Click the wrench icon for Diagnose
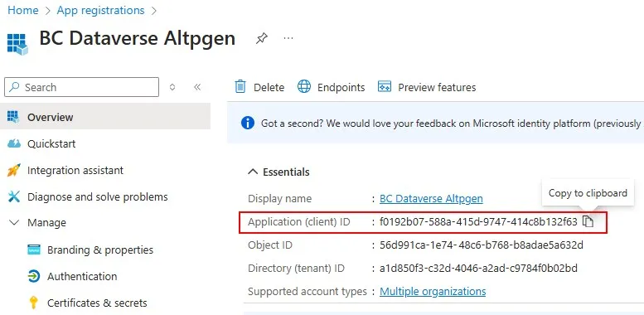 pyautogui.click(x=14, y=196)
